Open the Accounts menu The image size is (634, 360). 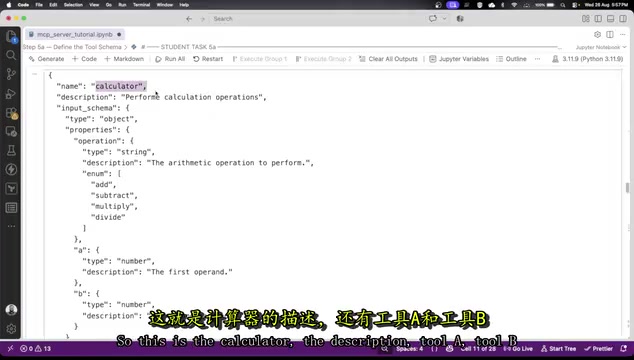[11, 310]
